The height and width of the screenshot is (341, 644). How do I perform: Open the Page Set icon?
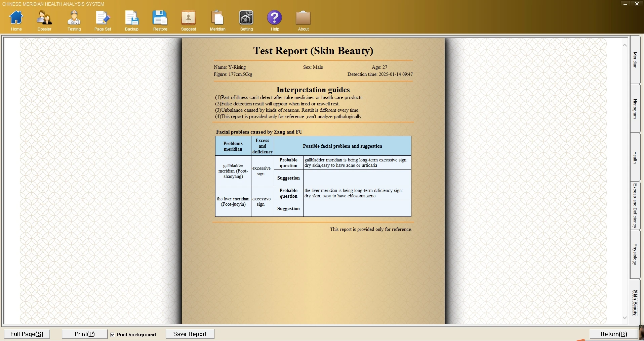(103, 18)
